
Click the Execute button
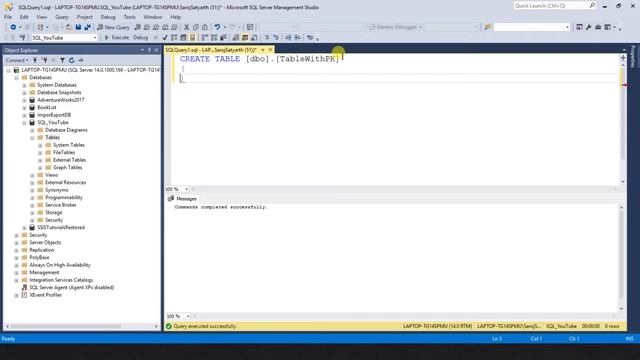tap(117, 38)
